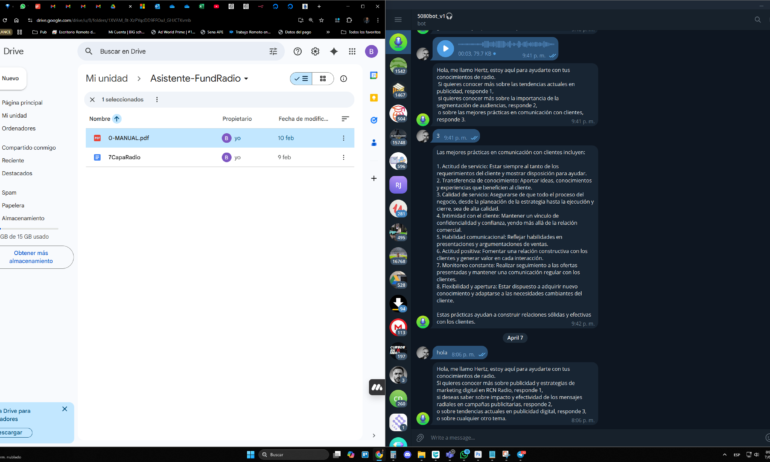Click 'Mi unidad' breadcrumb link

tap(107, 79)
